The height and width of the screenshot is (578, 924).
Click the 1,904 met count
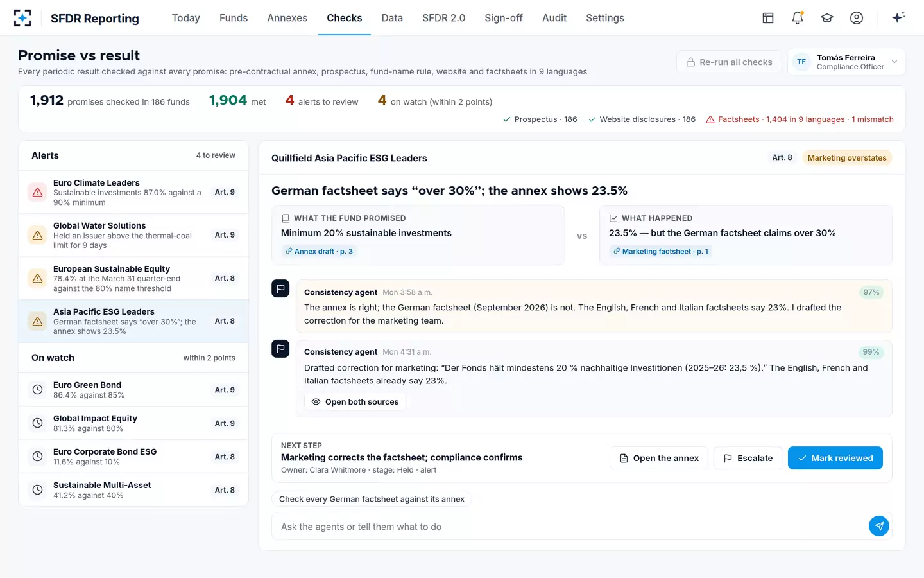pos(237,101)
